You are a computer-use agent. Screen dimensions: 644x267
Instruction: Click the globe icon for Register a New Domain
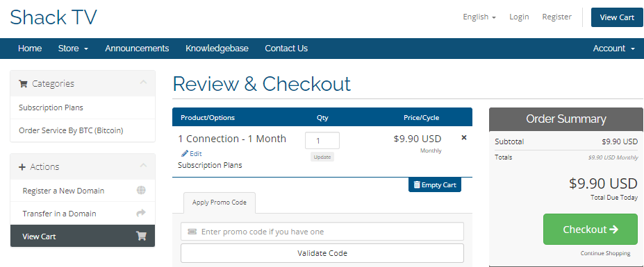coord(141,190)
